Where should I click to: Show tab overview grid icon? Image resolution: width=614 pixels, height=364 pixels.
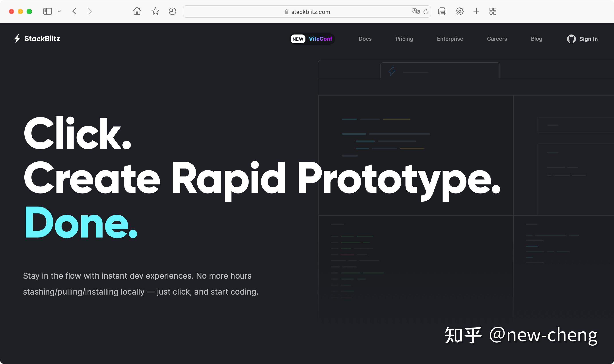[x=493, y=11]
